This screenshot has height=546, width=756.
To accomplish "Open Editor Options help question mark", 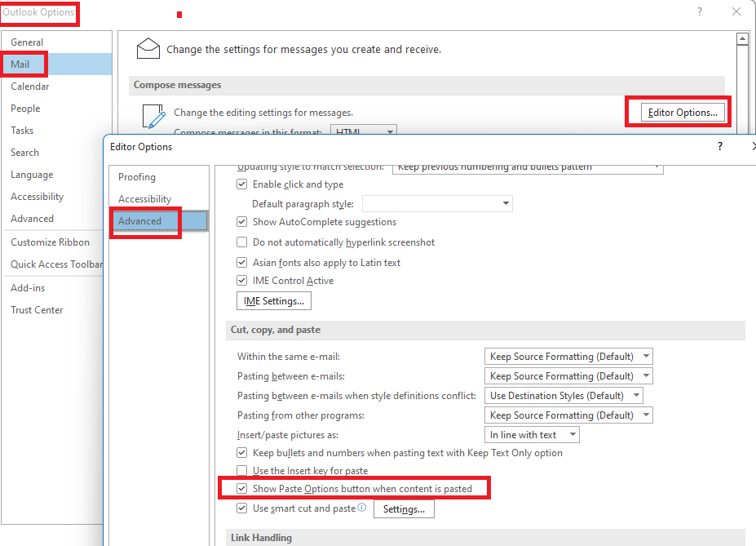I will pyautogui.click(x=720, y=146).
